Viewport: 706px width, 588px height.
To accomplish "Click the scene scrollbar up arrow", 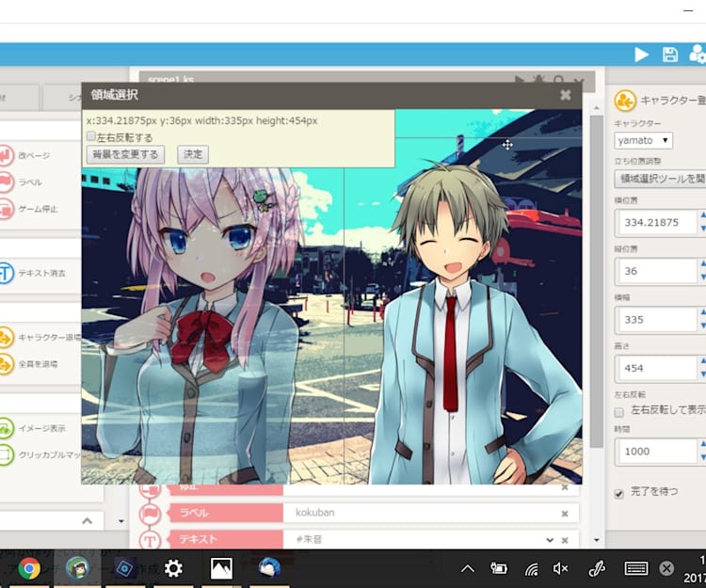I will [x=597, y=107].
